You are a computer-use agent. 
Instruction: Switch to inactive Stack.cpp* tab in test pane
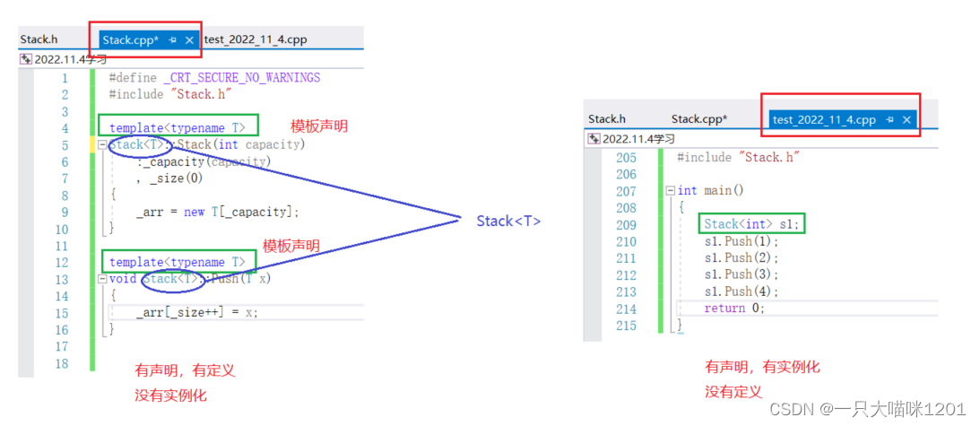(698, 119)
